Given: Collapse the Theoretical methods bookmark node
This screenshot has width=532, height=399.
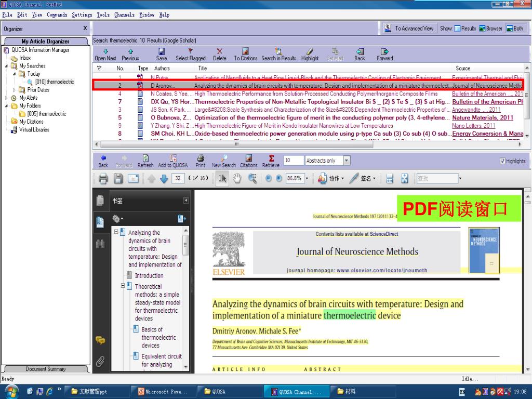Looking at the screenshot, I should coord(123,286).
